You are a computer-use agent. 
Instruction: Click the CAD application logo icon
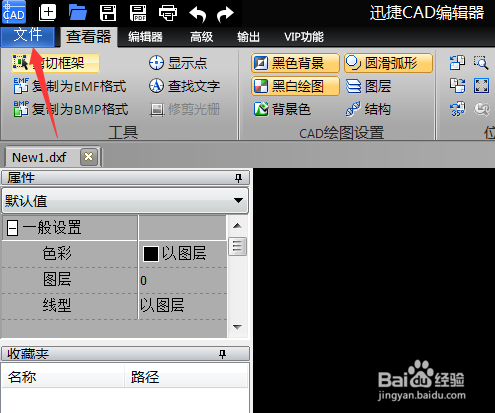[x=14, y=12]
